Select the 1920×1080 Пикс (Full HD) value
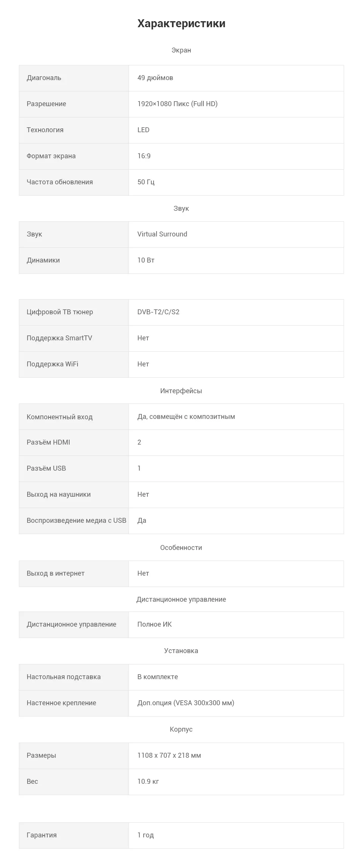The height and width of the screenshot is (868, 363). tap(177, 104)
